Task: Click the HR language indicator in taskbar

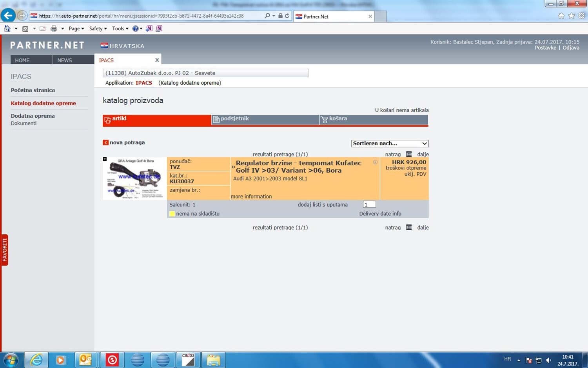Action: click(x=508, y=359)
